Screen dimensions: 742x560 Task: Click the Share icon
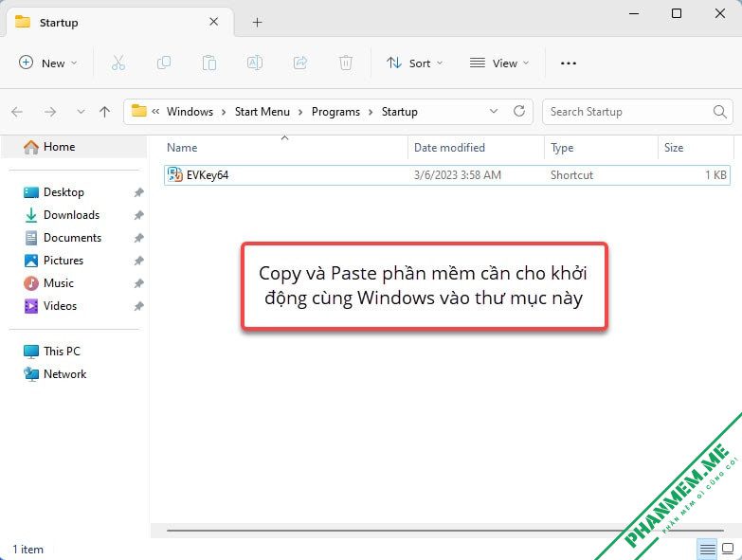point(300,63)
